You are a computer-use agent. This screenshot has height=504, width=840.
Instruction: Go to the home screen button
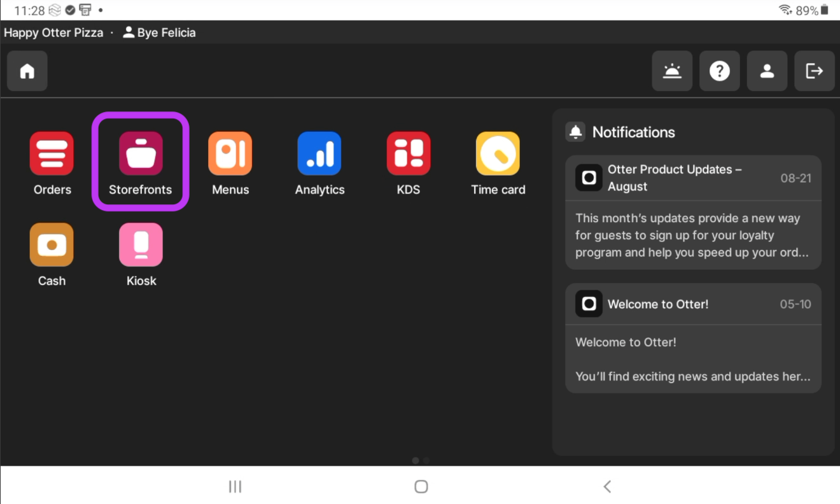tap(27, 71)
